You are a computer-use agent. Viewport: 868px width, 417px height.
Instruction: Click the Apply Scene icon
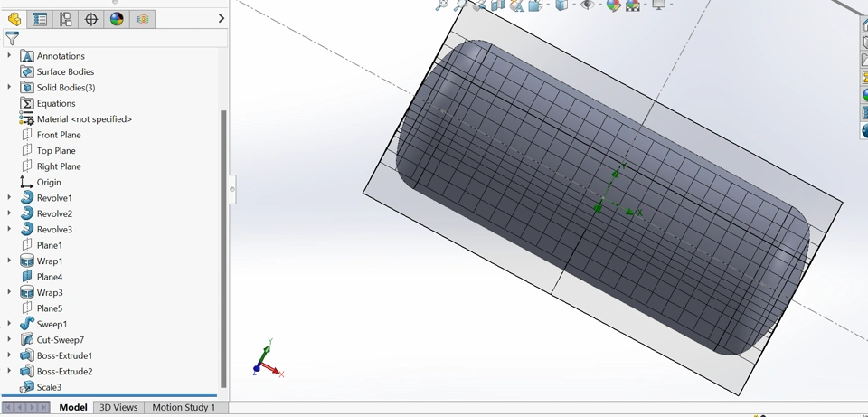(x=632, y=5)
